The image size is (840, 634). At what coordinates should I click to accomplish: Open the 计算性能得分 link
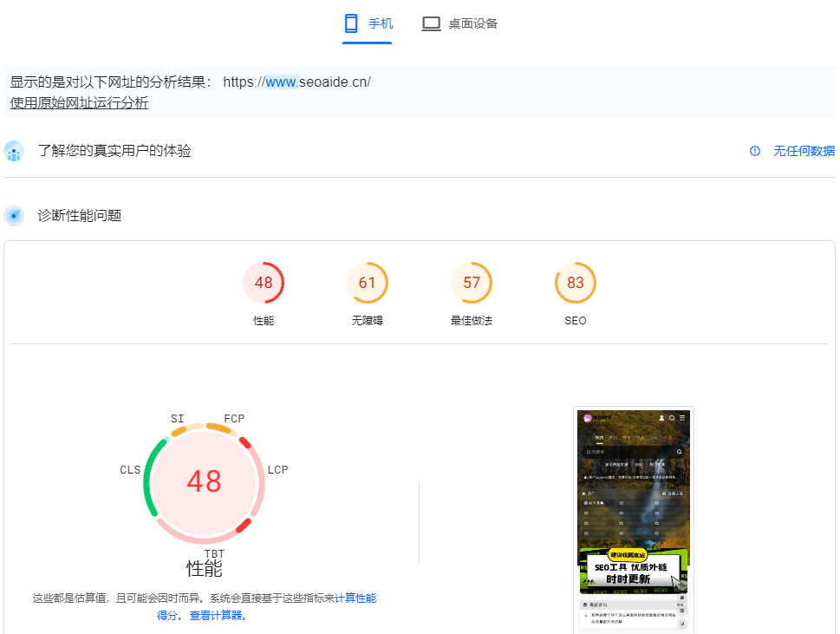coord(355,598)
